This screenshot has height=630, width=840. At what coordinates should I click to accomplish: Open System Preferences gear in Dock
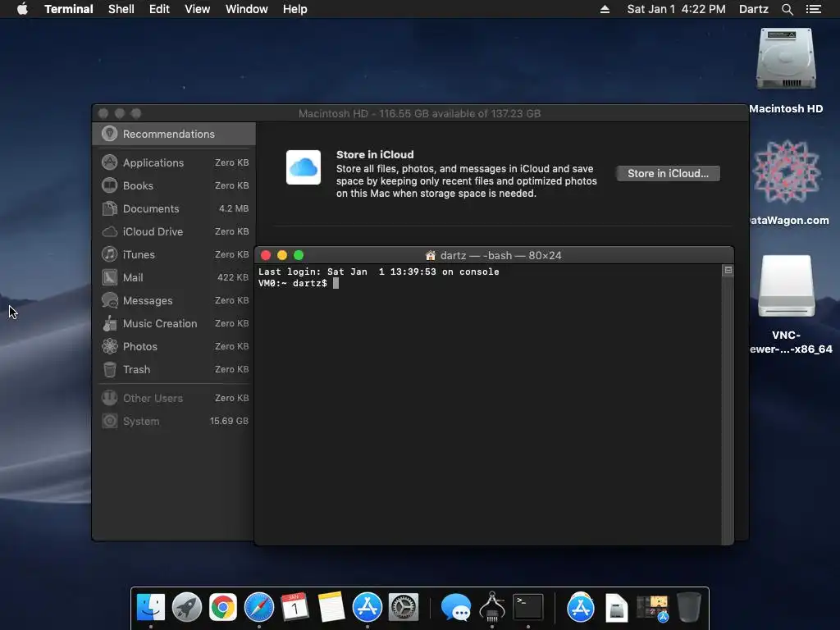pos(403,607)
